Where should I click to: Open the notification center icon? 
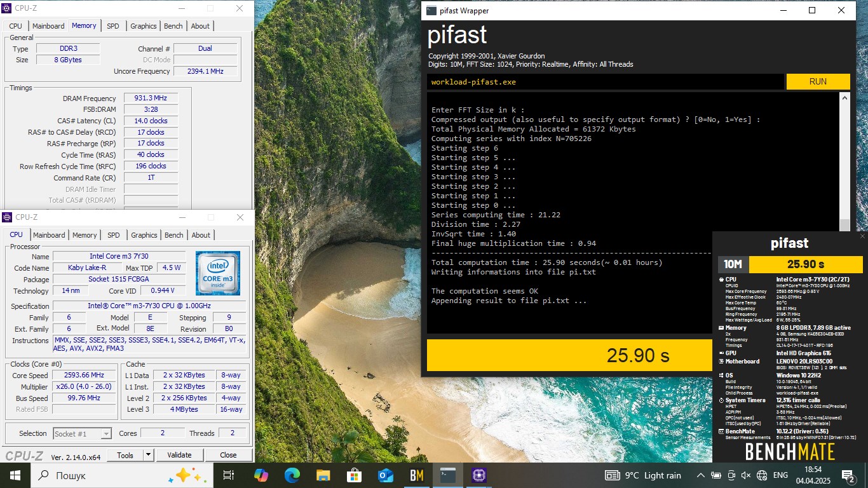848,475
